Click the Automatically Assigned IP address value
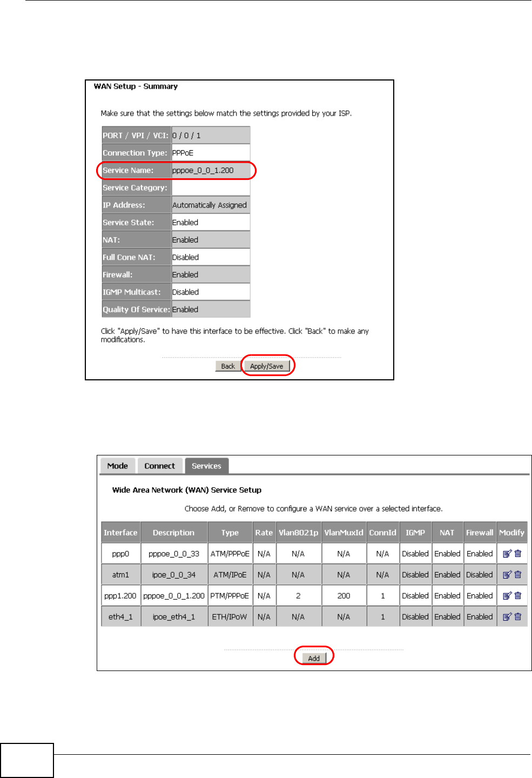 [x=211, y=205]
